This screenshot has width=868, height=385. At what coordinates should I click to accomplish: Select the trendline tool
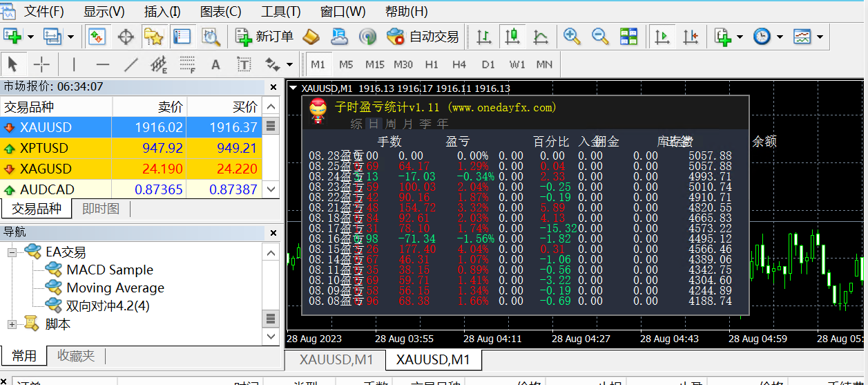pos(131,65)
